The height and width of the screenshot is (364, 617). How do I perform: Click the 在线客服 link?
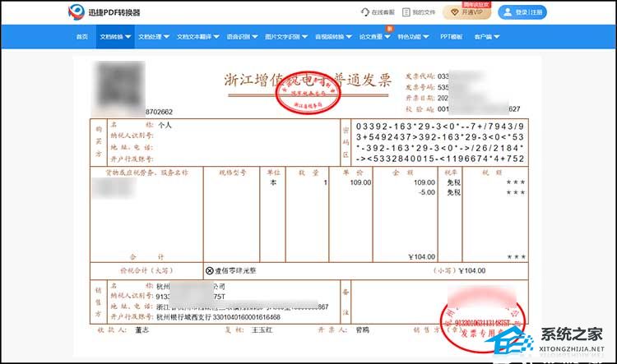(383, 12)
